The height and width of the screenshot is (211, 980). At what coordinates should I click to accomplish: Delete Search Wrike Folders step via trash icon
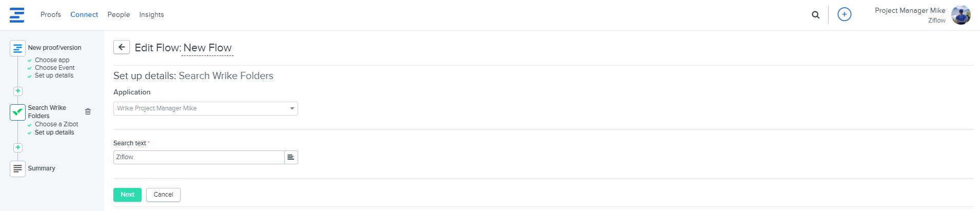pyautogui.click(x=88, y=111)
